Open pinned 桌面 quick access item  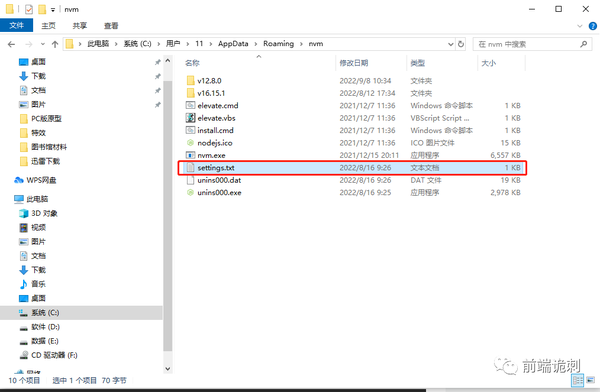pos(32,62)
